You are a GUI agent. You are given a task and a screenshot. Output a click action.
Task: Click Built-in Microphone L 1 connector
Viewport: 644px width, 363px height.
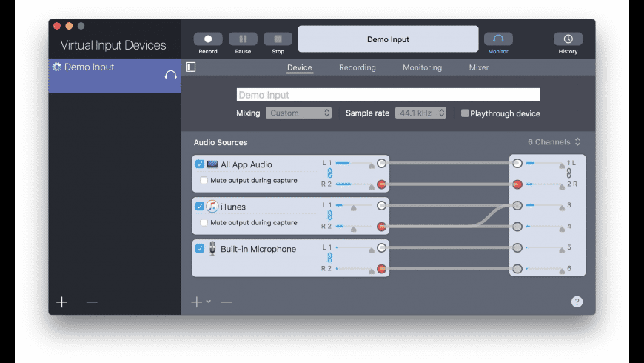[381, 247]
